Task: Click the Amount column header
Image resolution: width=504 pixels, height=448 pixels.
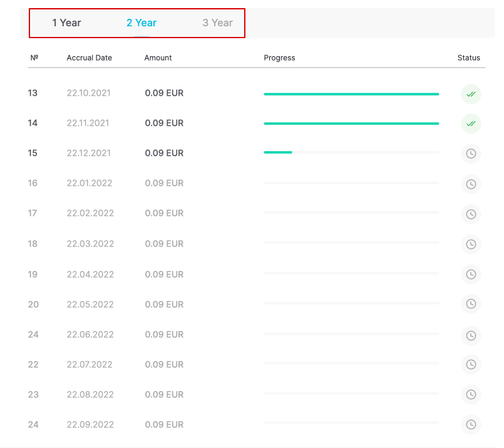Action: point(158,58)
